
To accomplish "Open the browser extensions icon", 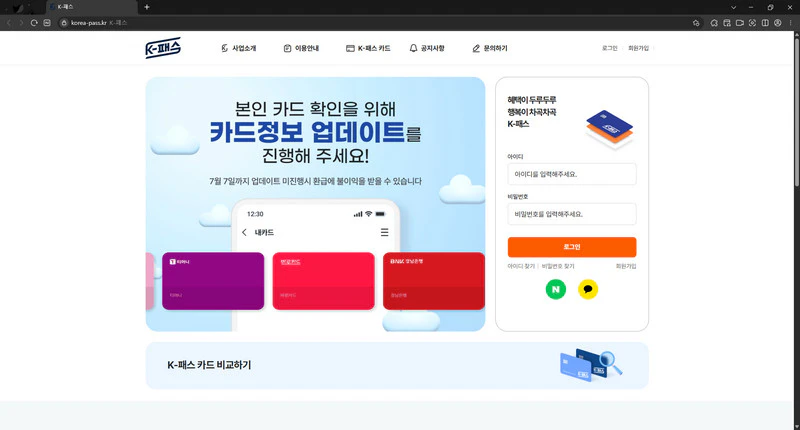I will click(x=714, y=23).
